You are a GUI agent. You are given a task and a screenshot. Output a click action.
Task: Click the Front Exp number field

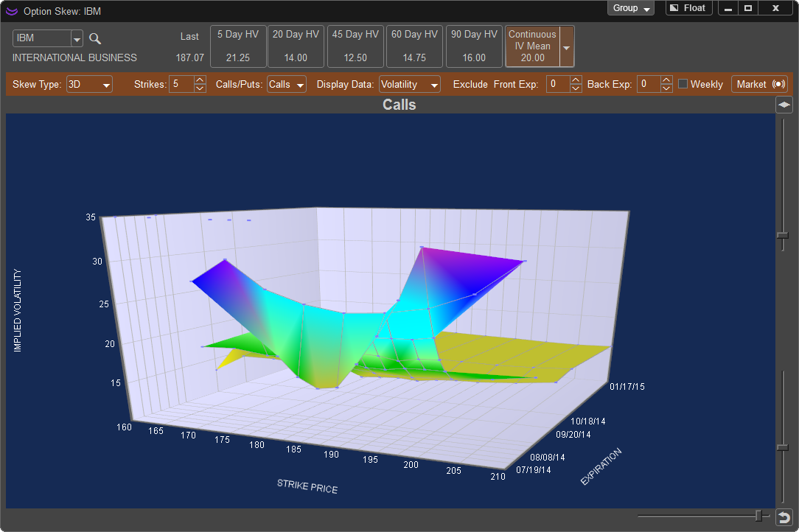point(558,85)
